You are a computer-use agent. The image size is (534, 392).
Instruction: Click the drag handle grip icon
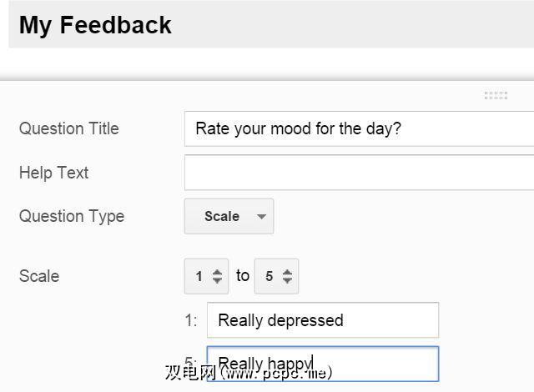pyautogui.click(x=496, y=96)
